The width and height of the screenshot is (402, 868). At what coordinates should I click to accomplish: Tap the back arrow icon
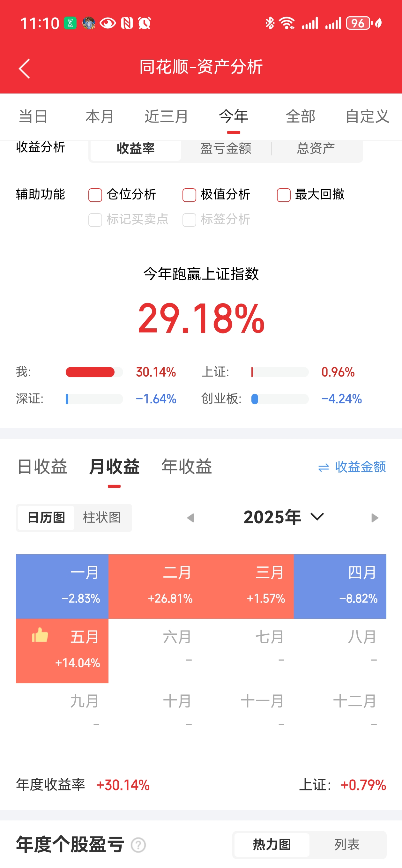24,68
